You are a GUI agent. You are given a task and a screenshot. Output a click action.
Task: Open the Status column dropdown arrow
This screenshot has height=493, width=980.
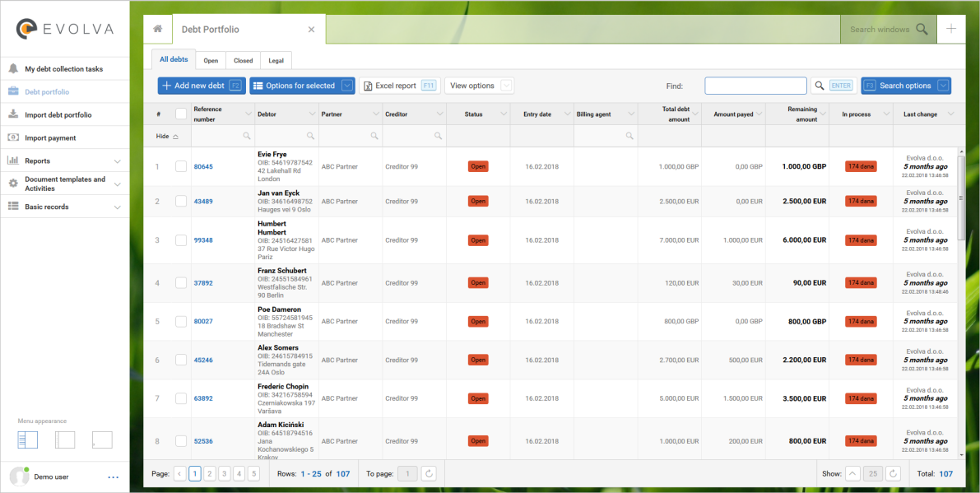point(503,114)
